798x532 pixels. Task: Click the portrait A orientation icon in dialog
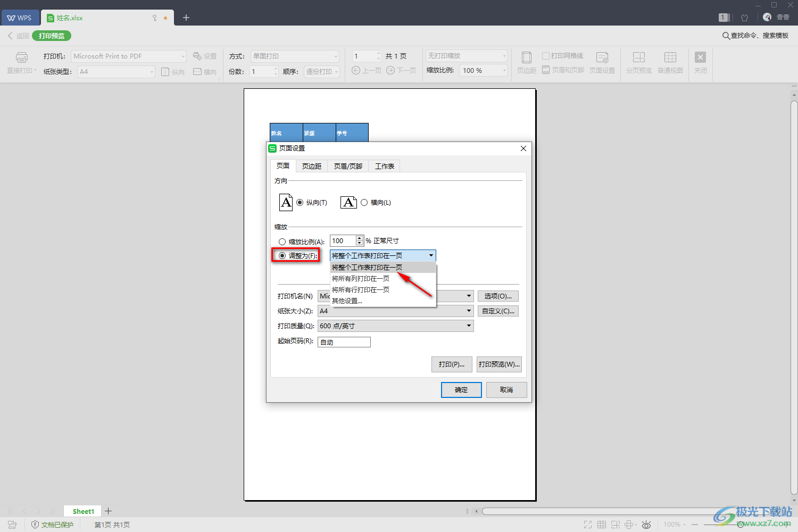pyautogui.click(x=286, y=202)
